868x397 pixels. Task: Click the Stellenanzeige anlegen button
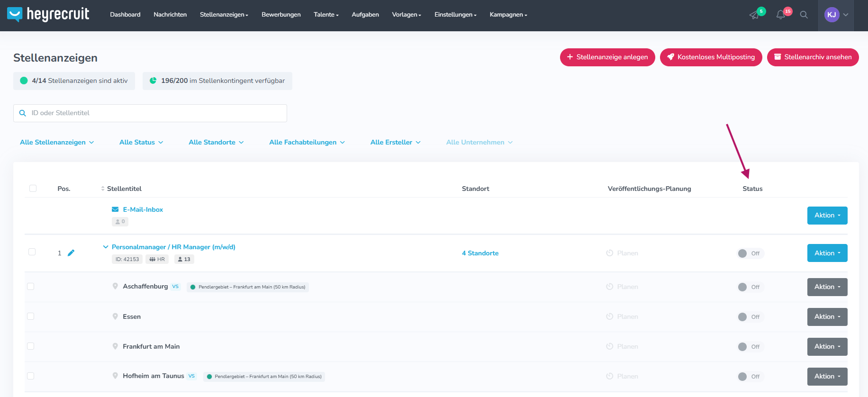pos(607,57)
